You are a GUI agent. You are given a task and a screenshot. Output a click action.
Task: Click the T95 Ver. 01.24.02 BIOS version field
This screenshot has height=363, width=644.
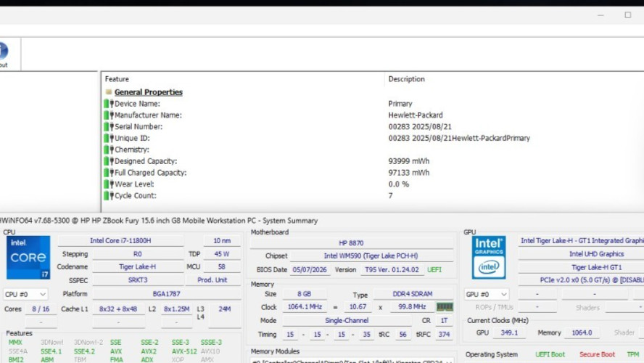click(x=392, y=269)
